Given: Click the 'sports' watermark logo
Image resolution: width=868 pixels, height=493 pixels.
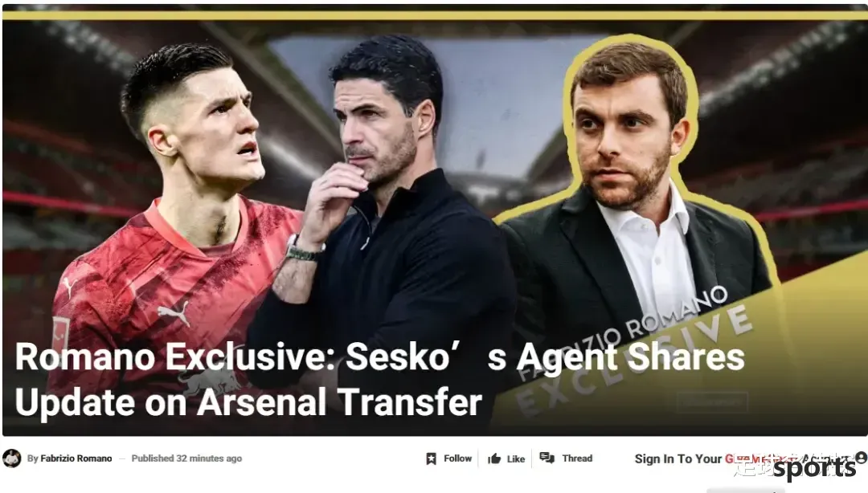Looking at the screenshot, I should click(813, 468).
